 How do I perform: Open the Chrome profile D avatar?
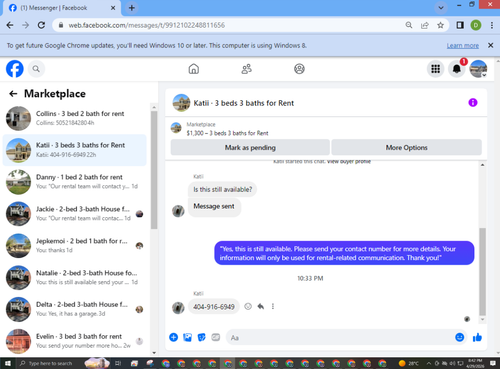(x=476, y=25)
